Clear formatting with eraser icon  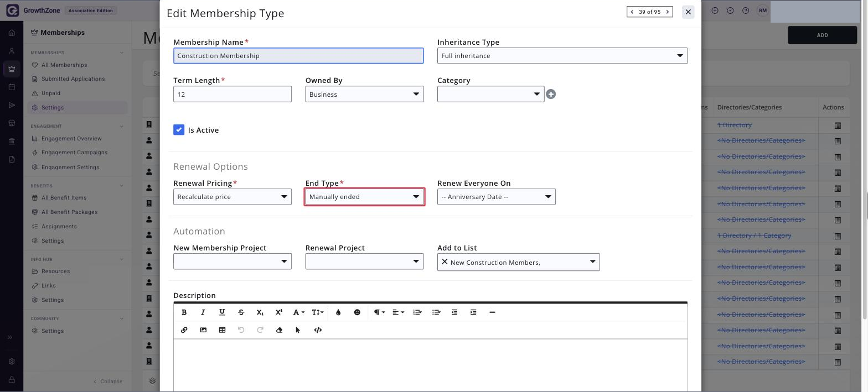(x=279, y=330)
